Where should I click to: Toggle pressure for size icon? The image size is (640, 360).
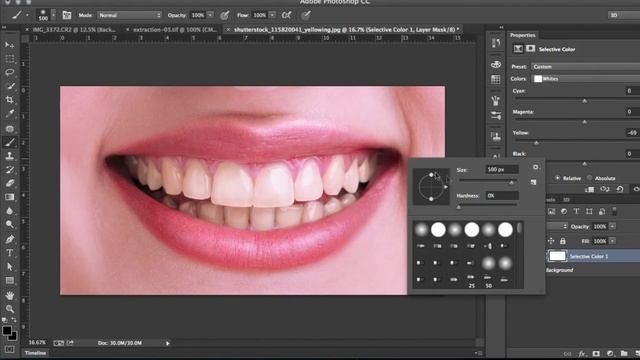point(306,16)
